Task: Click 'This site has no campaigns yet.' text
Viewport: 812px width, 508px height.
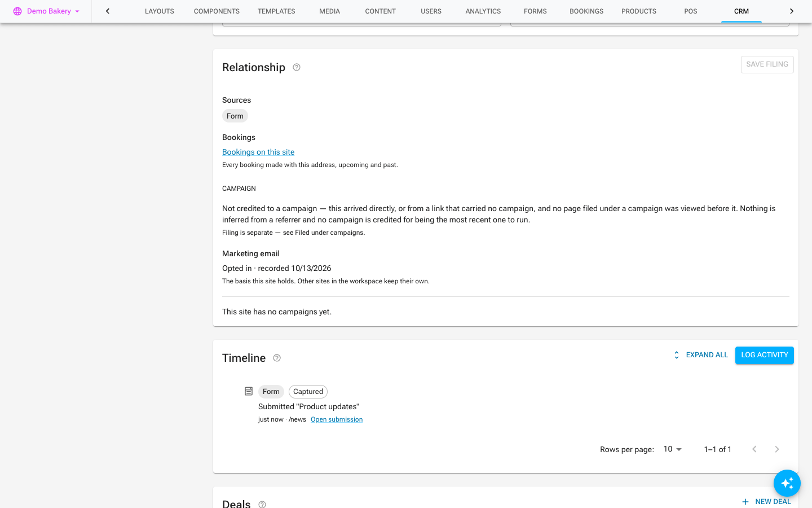Action: [x=277, y=312]
